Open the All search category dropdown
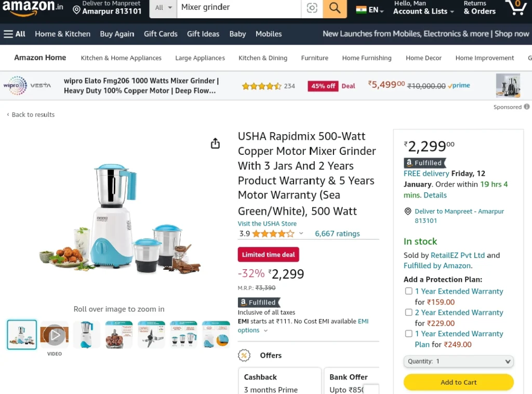532x394 pixels. (163, 8)
